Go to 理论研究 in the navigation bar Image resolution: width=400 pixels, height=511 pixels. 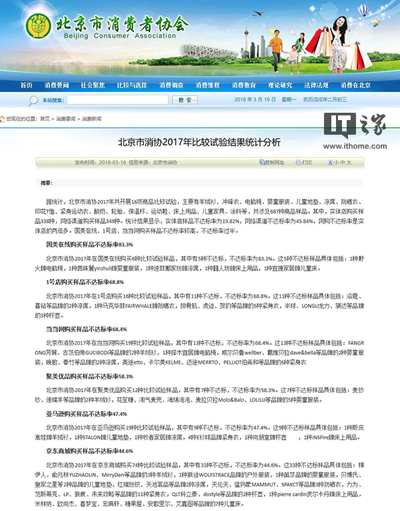(x=280, y=85)
